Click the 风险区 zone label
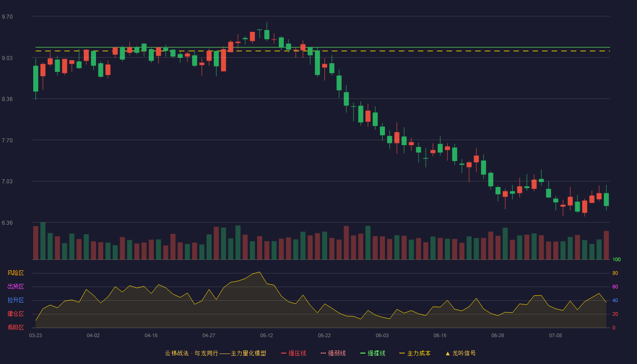 [15, 273]
